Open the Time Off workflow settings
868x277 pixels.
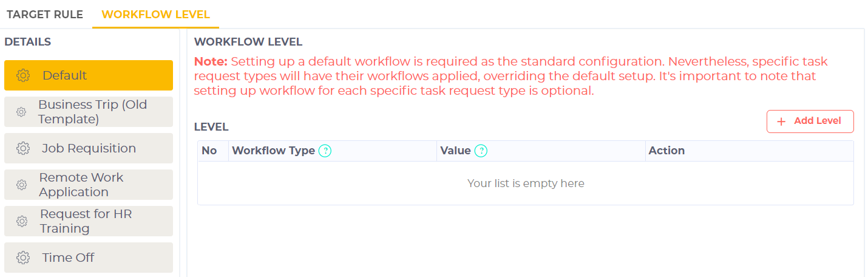pos(89,258)
